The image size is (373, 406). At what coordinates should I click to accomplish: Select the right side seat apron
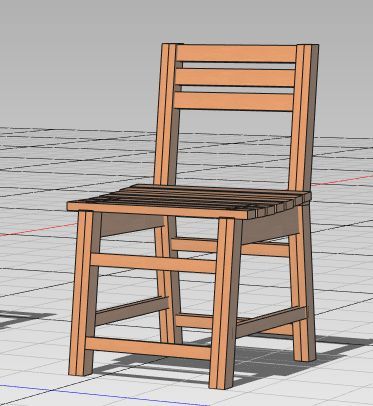pyautogui.click(x=270, y=227)
